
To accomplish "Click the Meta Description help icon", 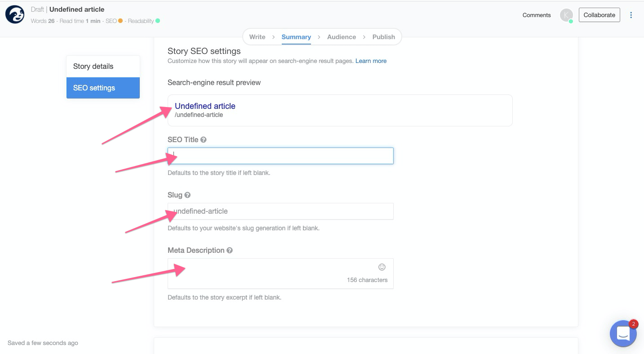I will (x=230, y=251).
